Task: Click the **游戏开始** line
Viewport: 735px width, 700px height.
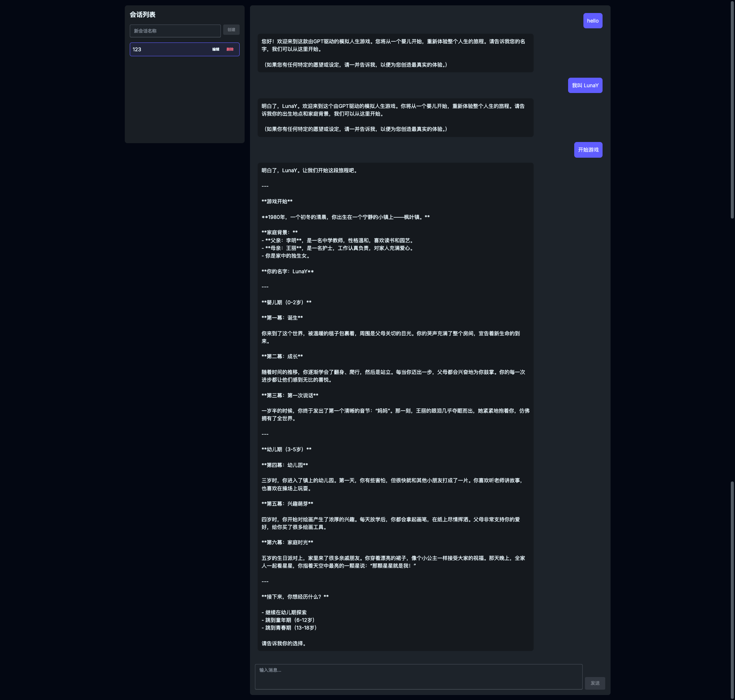Action: (277, 201)
